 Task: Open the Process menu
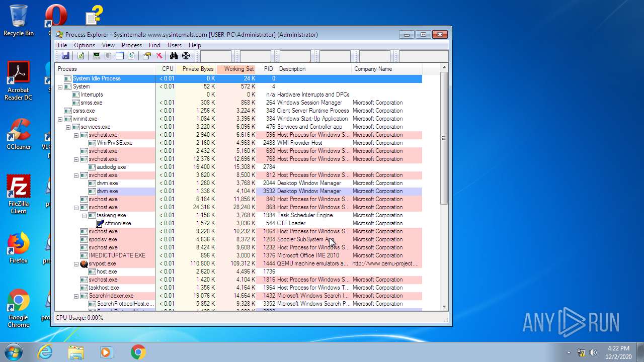pos(132,45)
